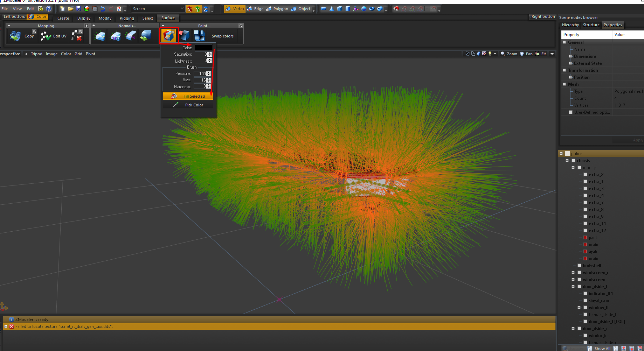Open the Screen axis-system dropdown
Image resolution: width=644 pixels, height=351 pixels.
coord(158,9)
